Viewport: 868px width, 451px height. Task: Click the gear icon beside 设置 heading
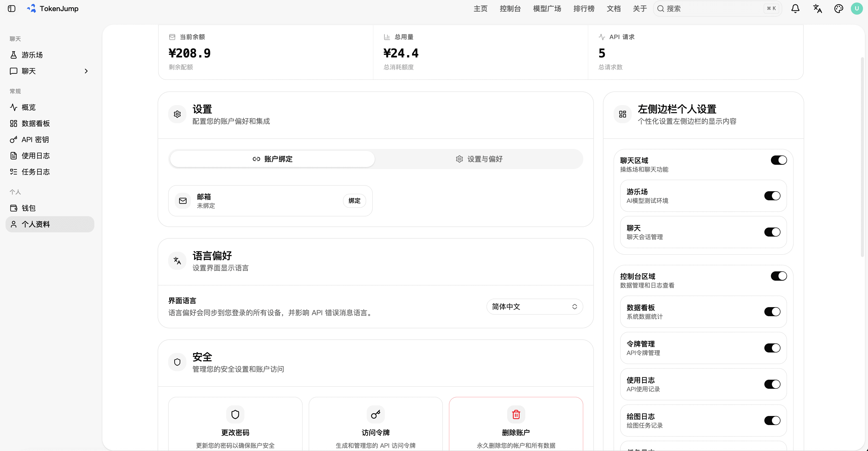click(177, 114)
